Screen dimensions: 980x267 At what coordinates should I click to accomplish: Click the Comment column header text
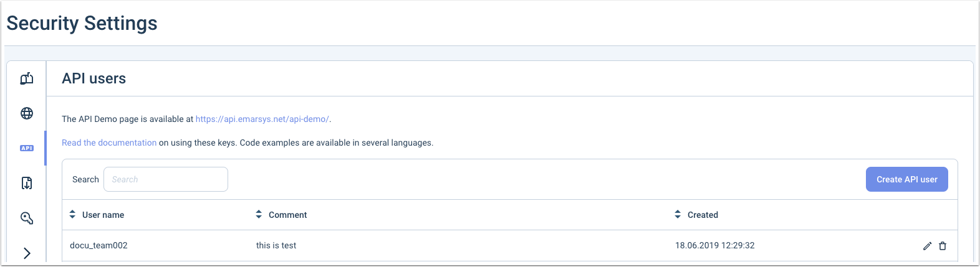tap(287, 215)
